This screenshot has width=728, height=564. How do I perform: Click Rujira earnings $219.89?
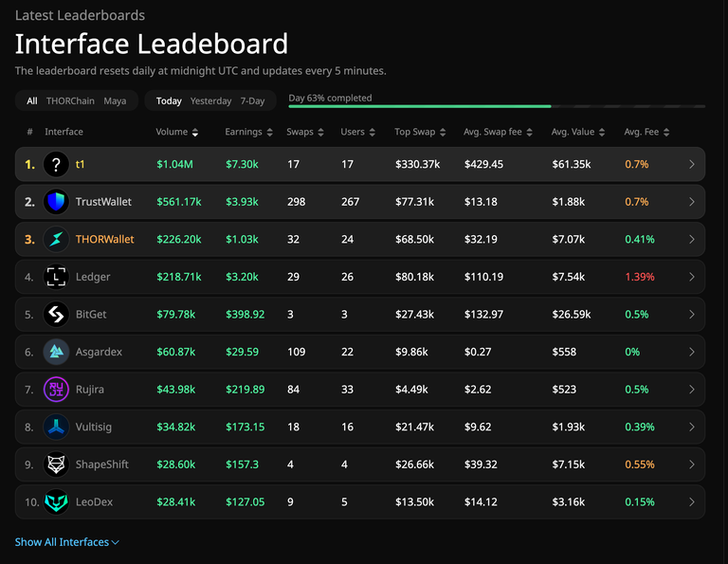(246, 390)
